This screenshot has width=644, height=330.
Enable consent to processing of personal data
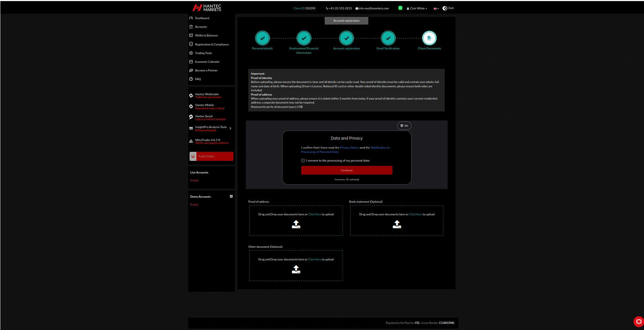pyautogui.click(x=303, y=160)
